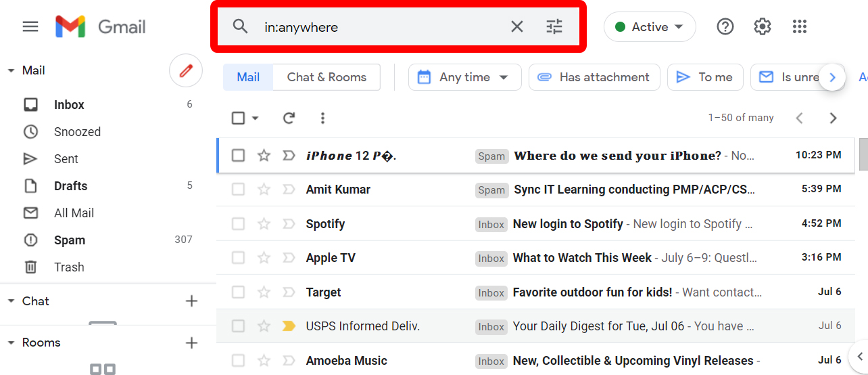The height and width of the screenshot is (375, 868).
Task: Toggle the select-all checkbox
Action: tap(238, 118)
